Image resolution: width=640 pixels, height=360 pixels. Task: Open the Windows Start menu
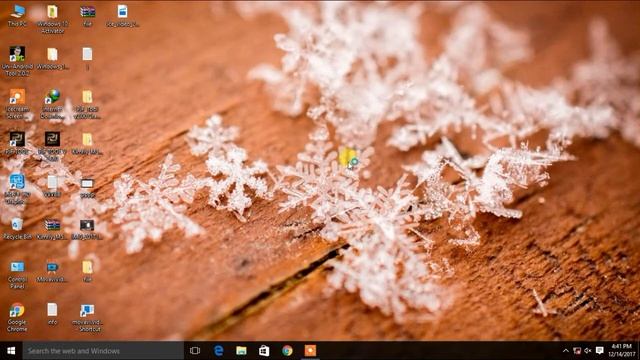11,351
